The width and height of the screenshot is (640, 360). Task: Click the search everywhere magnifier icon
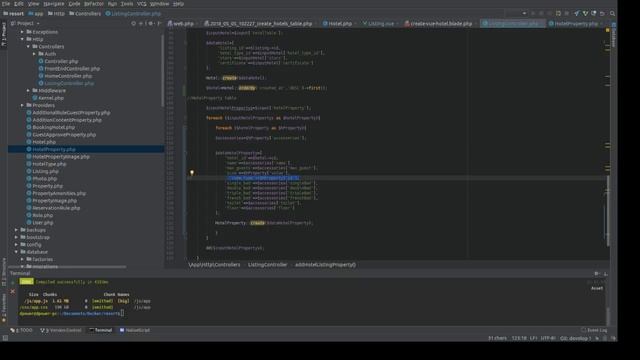click(x=612, y=13)
